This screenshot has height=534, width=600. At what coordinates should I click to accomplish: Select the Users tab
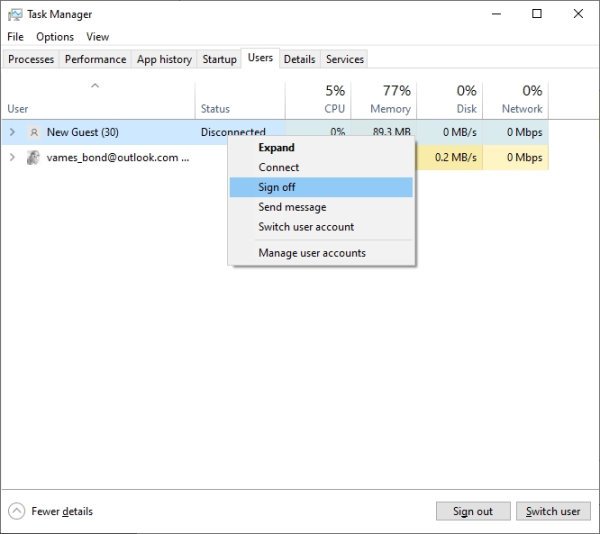pos(260,58)
